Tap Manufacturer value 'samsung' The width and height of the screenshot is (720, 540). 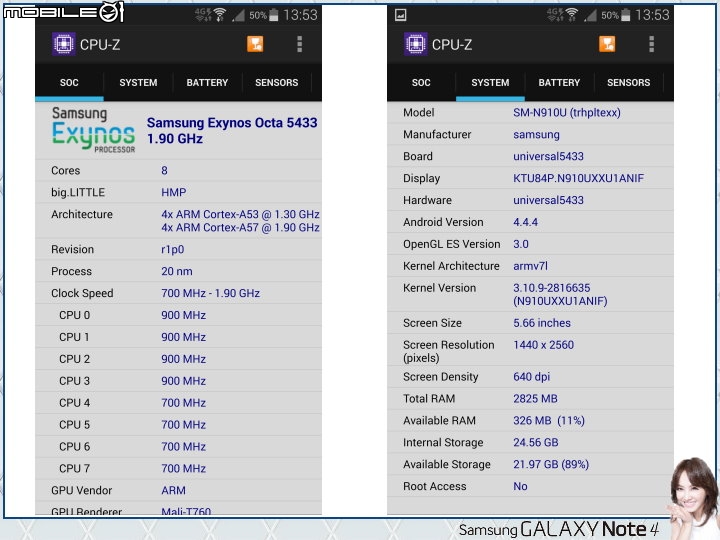536,135
